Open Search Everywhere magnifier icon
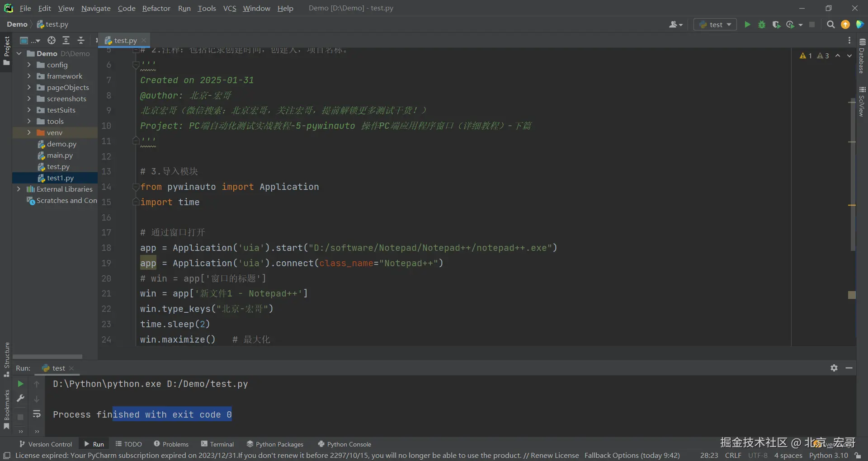Screen dimensions: 868x461 830,24
